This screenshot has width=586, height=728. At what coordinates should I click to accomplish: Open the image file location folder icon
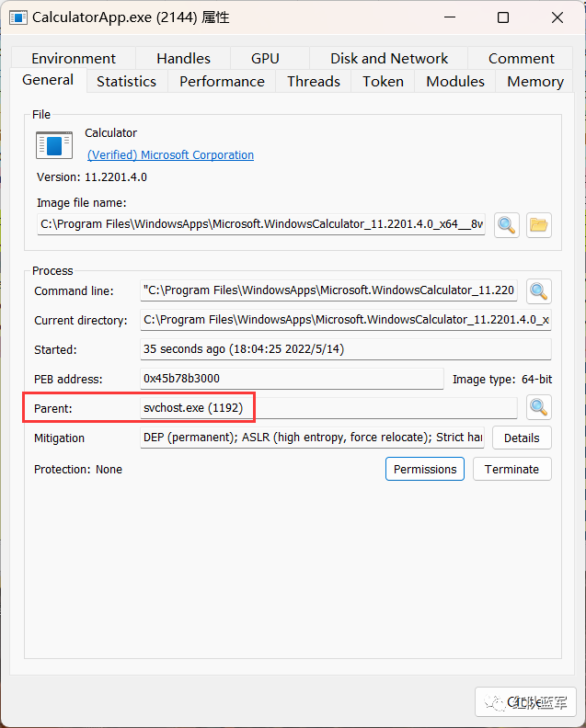tap(539, 225)
